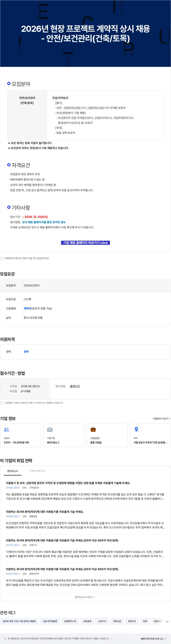This screenshot has width=171, height=644.
Task: Select the 설계엔지니어 tag
Action: point(70,621)
